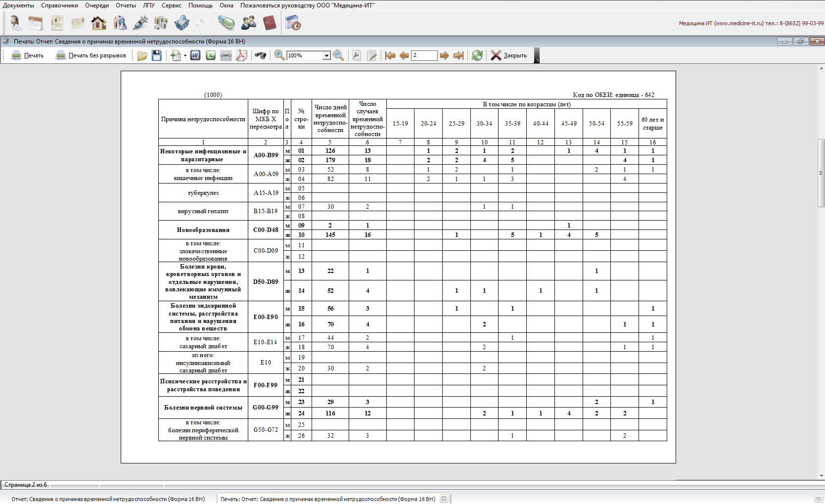Open the laboratory flasks icon
Viewport: 825px width, 504px height.
coord(120,23)
